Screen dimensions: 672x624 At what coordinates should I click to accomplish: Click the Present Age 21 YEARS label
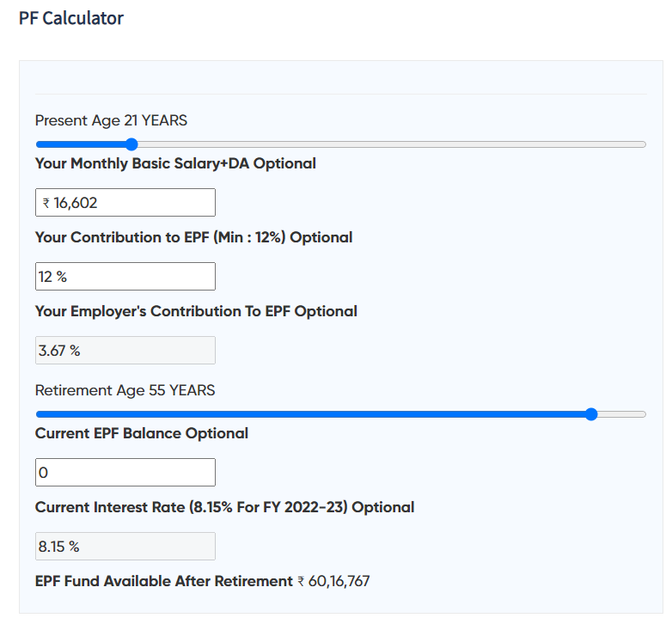[x=111, y=120]
